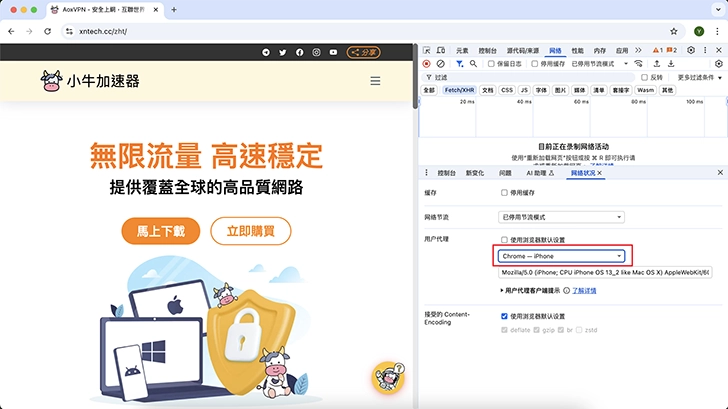Click the record network log button
This screenshot has height=409, width=728.
[427, 63]
